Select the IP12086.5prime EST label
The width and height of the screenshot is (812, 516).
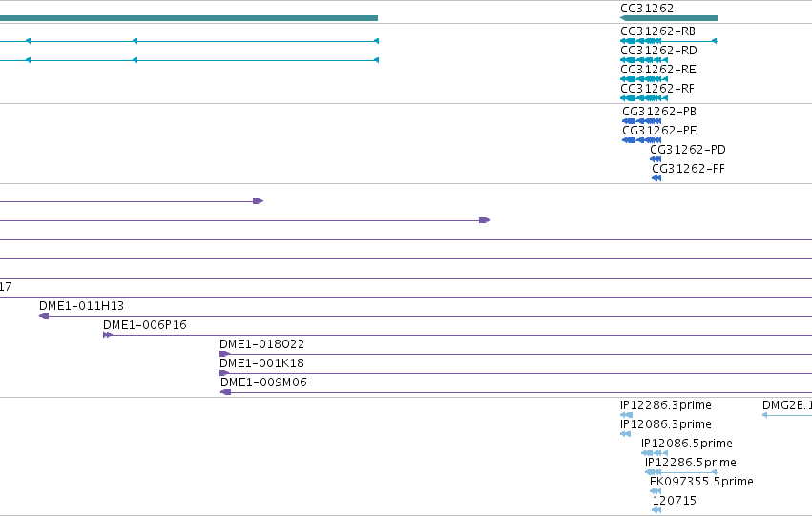pos(687,444)
